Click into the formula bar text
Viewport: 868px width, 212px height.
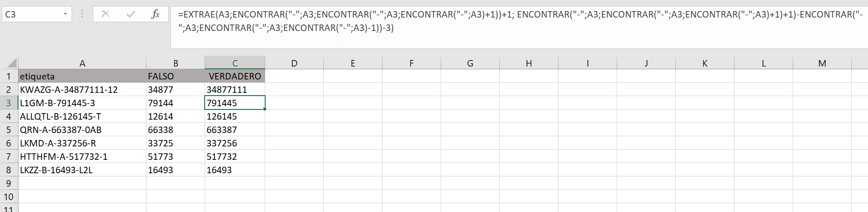519,21
